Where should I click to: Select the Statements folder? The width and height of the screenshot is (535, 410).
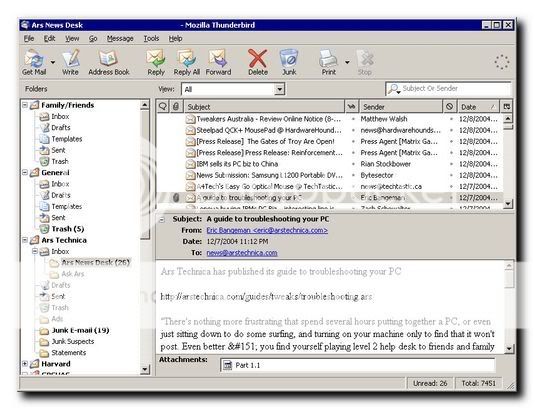[63, 353]
